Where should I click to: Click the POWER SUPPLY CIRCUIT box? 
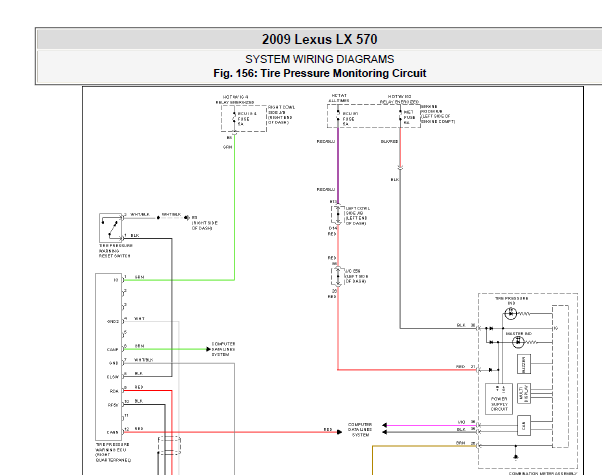[x=499, y=399]
